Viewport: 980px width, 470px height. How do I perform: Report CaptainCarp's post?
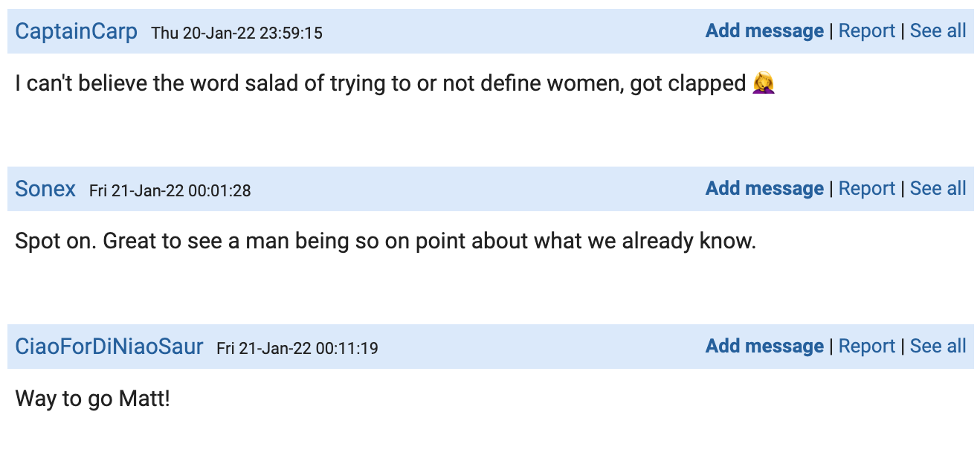tap(866, 30)
